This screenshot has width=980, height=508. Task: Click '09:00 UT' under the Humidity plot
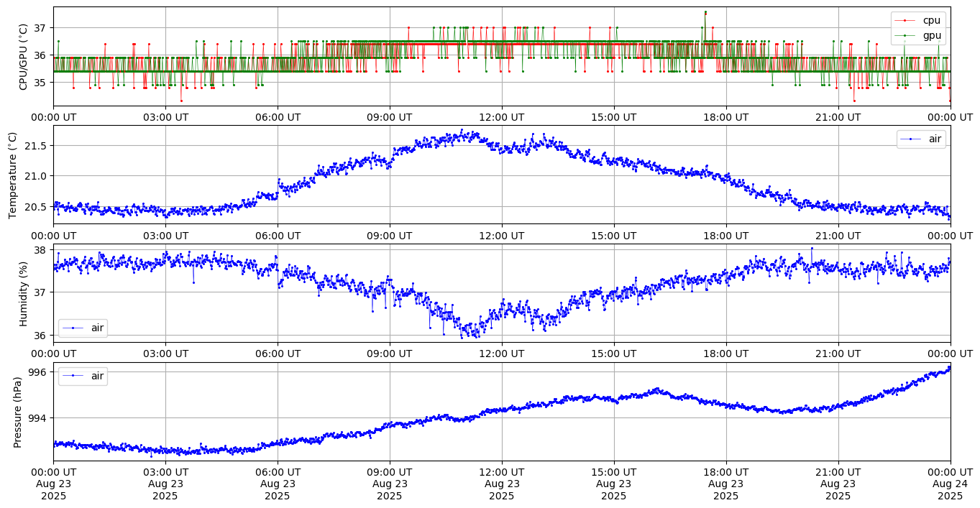coord(390,353)
